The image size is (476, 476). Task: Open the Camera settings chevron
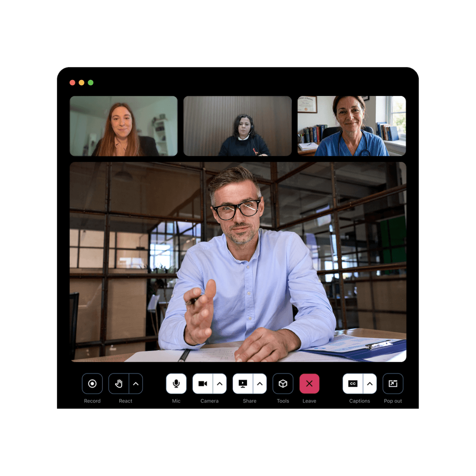coord(219,383)
